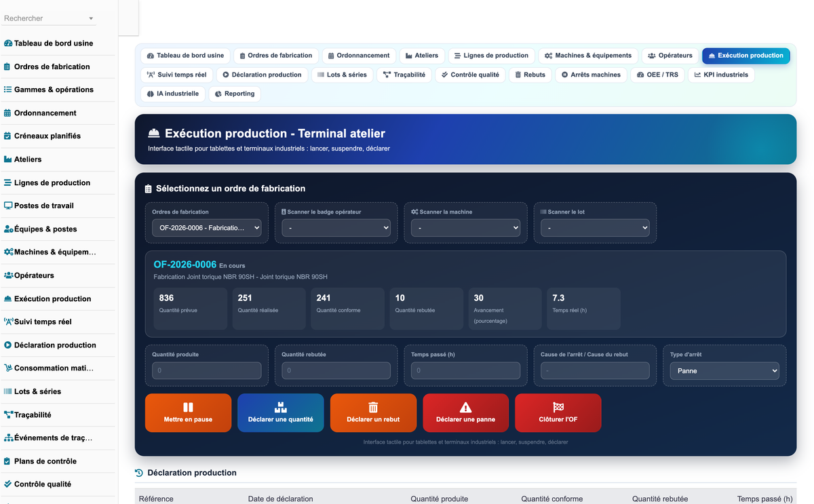Viewport: 814px width, 504px height.
Task: Click the Consommation matières sidebar icon
Action: coord(8,368)
